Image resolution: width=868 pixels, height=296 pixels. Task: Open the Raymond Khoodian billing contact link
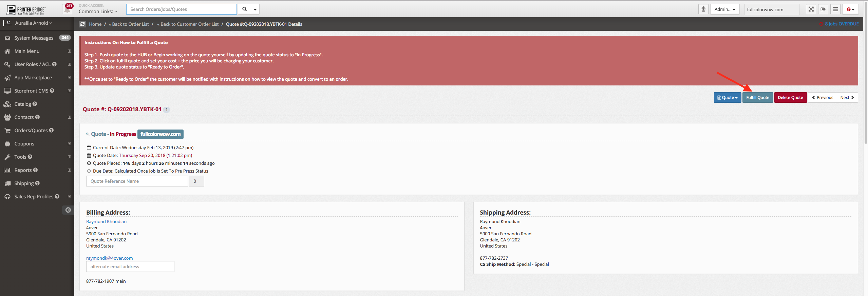tap(106, 221)
